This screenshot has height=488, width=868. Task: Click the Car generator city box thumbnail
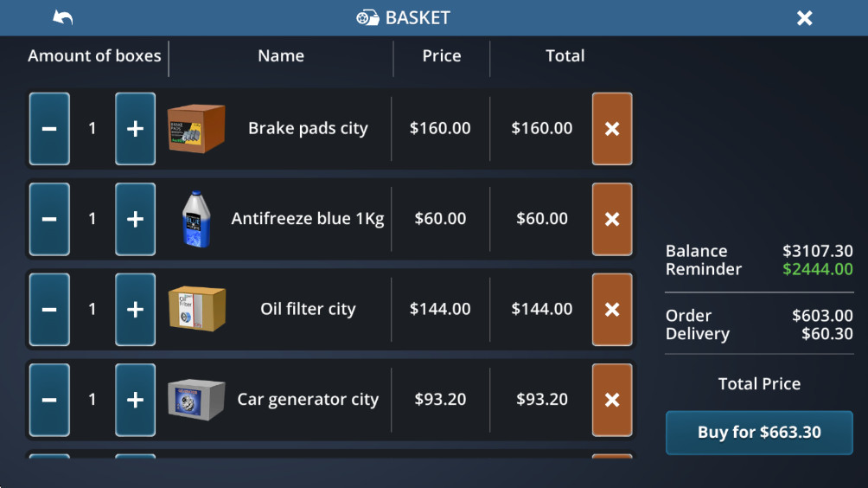196,400
